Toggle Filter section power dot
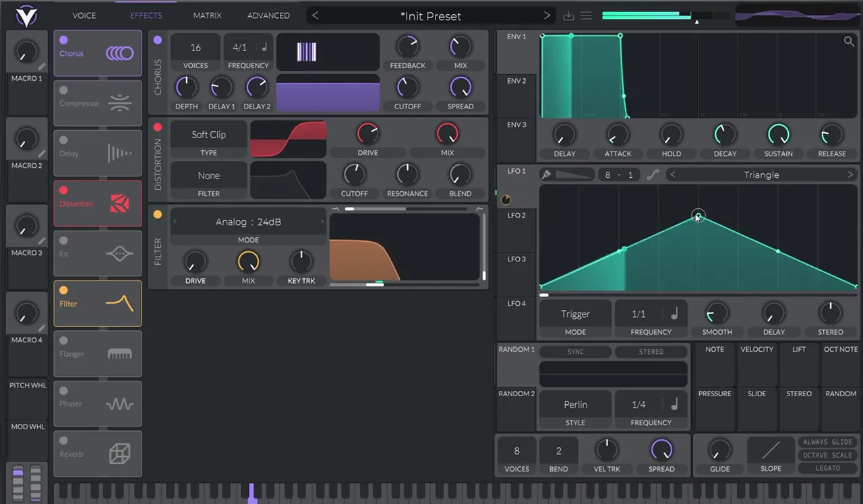 pos(157,215)
